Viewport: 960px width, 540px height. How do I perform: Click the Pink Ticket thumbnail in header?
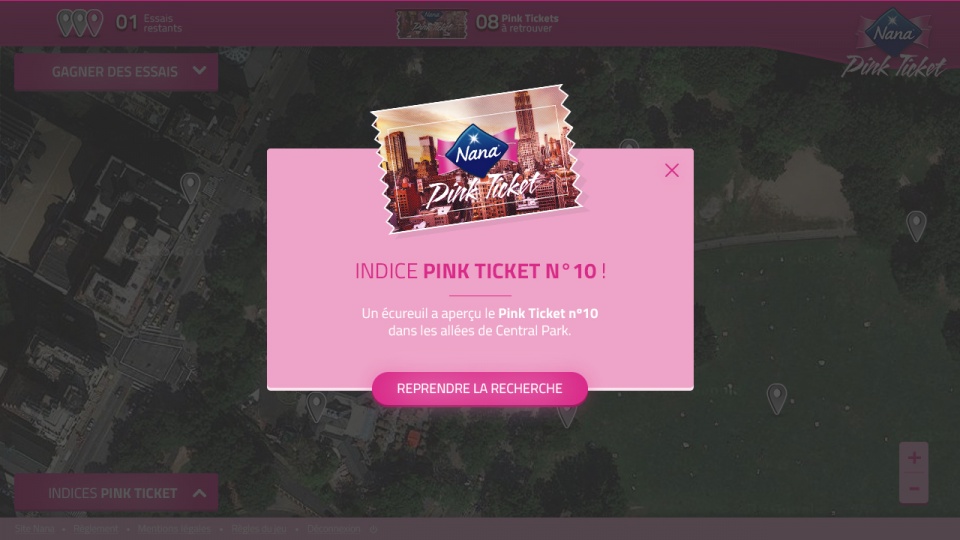[432, 24]
